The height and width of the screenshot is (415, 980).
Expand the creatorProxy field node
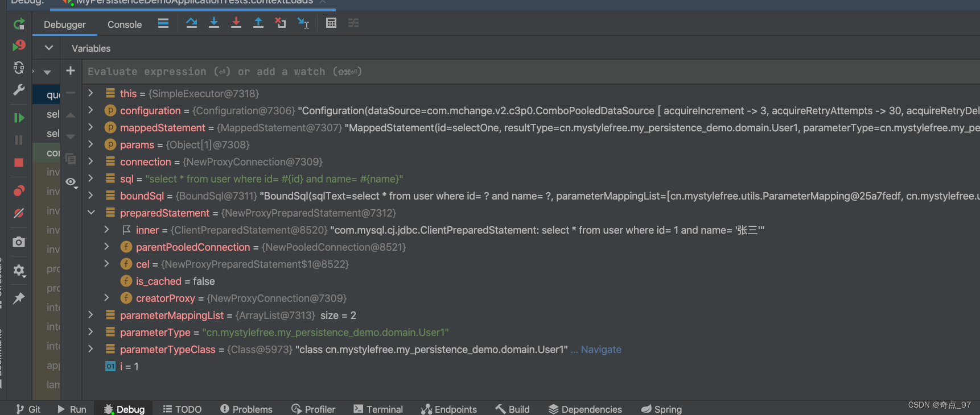106,297
